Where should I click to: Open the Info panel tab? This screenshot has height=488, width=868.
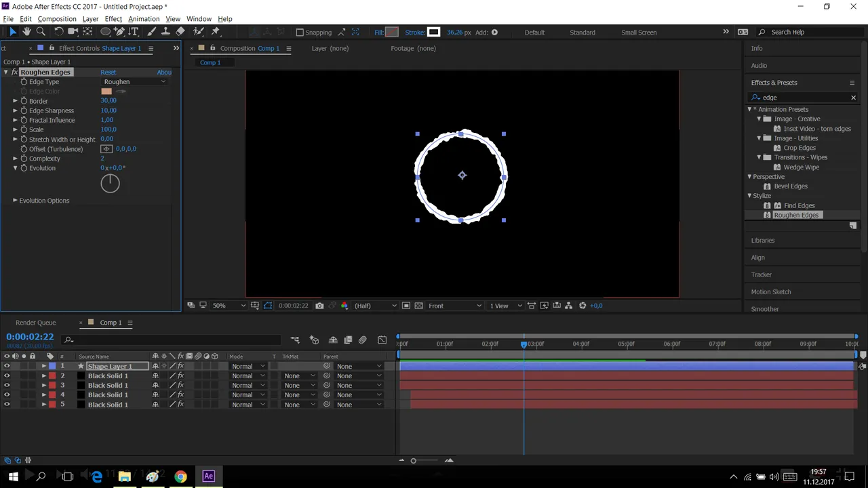pyautogui.click(x=757, y=48)
